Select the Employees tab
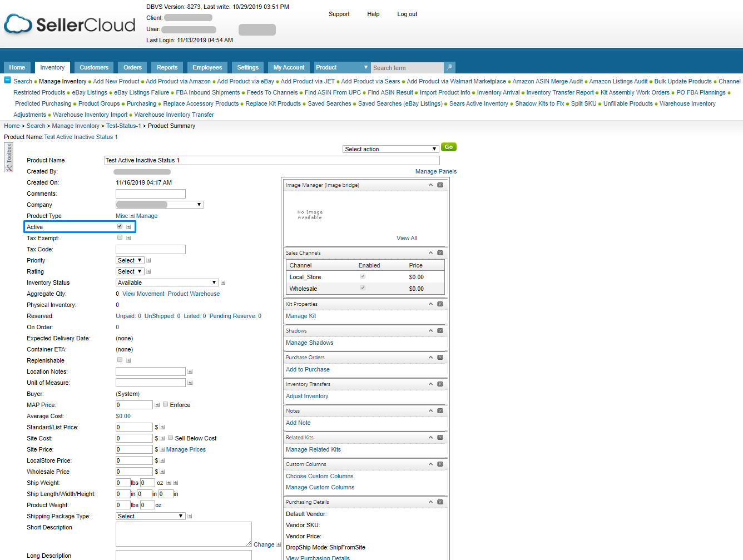 (x=207, y=68)
